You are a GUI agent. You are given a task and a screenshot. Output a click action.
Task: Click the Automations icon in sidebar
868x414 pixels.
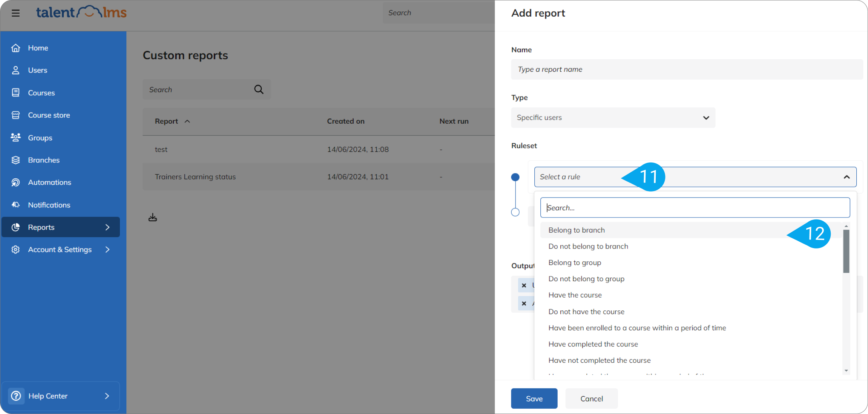coord(15,182)
